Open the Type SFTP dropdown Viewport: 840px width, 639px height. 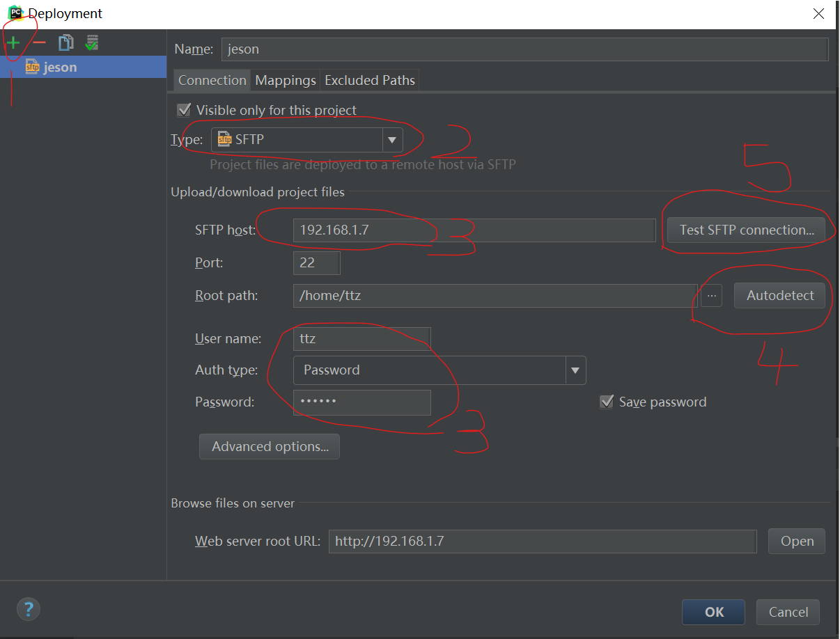(306, 140)
